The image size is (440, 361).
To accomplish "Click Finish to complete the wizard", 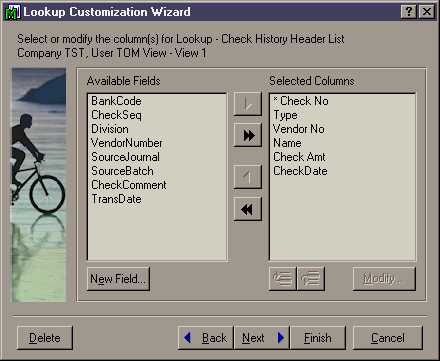I will point(318,338).
